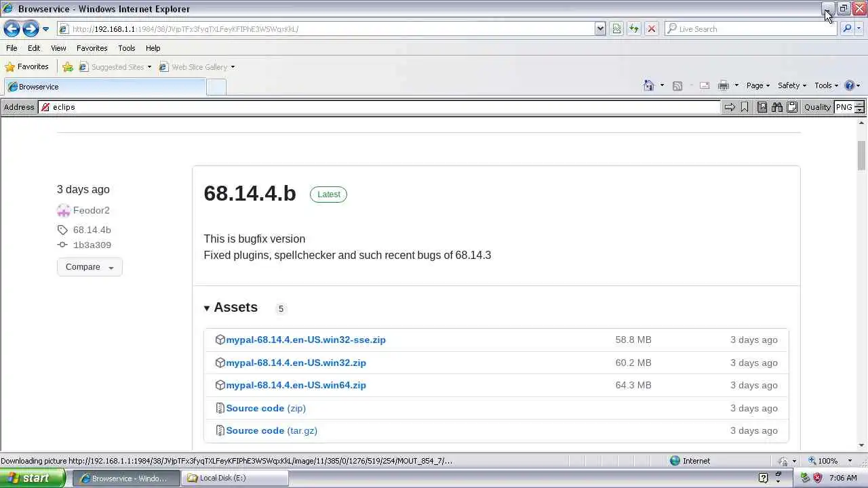Open commit 1b3a309 link
Viewport: 868px width, 488px height.
tap(92, 245)
